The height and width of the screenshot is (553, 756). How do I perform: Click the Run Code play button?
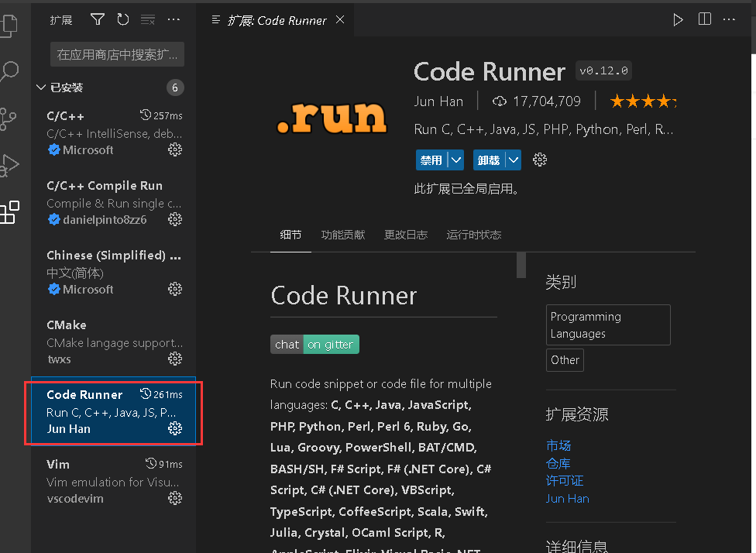coord(678,20)
